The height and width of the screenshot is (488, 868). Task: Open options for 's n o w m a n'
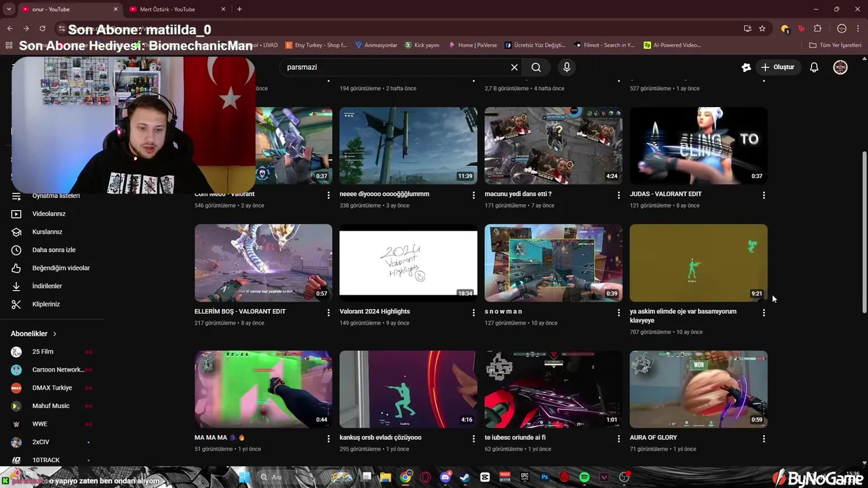[x=618, y=312]
